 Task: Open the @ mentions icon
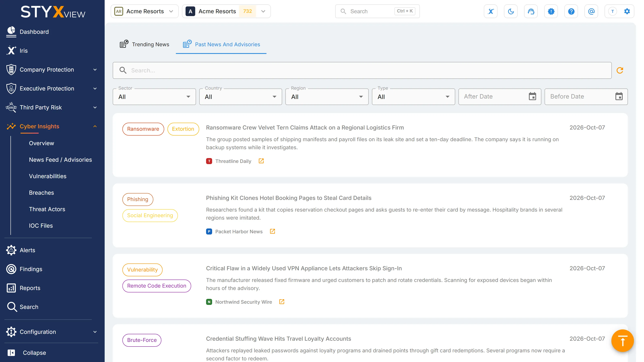(x=591, y=11)
